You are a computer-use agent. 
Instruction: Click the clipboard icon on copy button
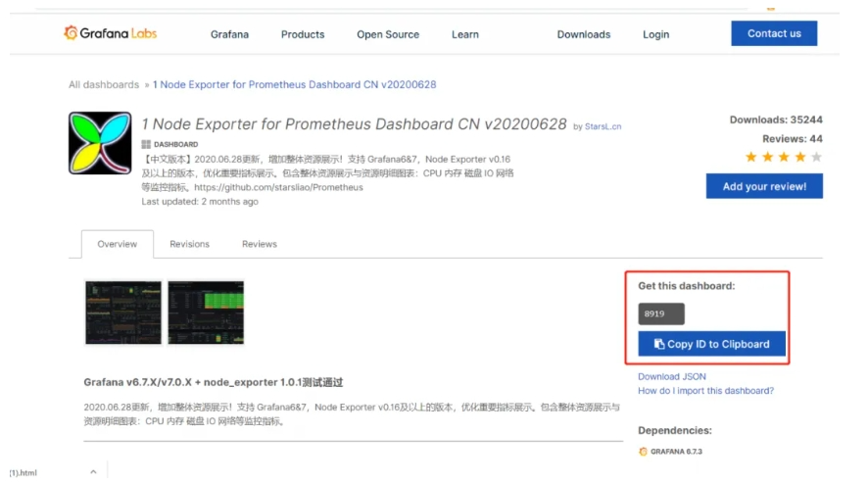click(658, 344)
